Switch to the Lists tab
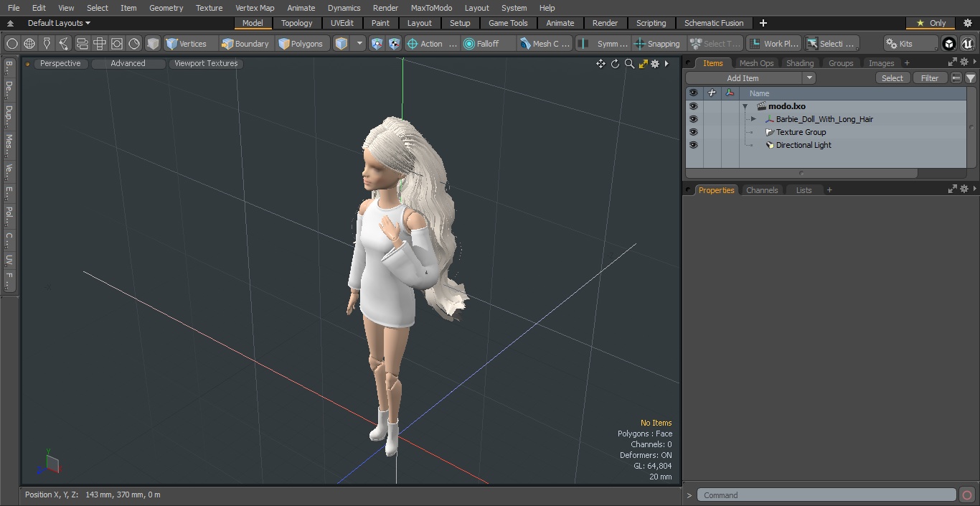 click(804, 190)
